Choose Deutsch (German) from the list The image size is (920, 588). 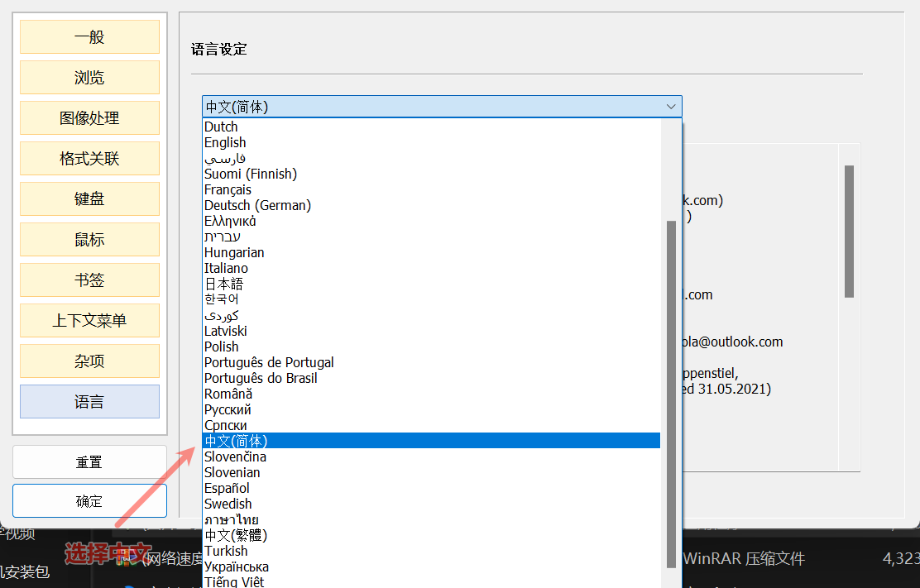257,205
